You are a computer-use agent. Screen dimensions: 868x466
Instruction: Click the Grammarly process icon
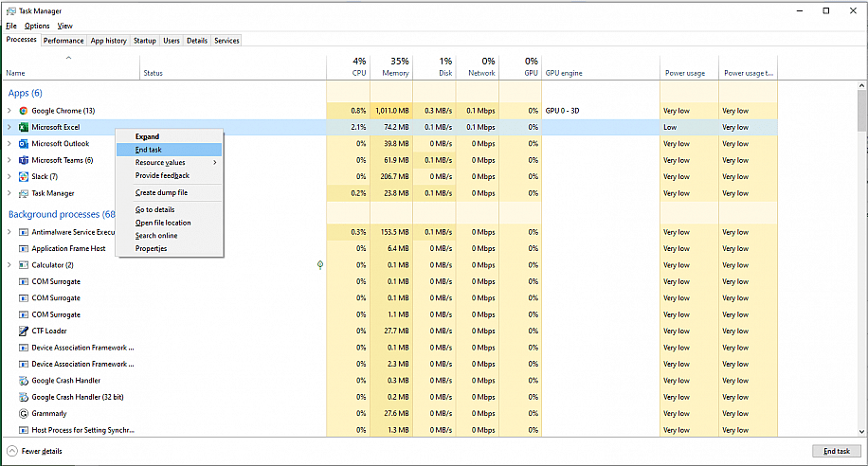pos(24,413)
